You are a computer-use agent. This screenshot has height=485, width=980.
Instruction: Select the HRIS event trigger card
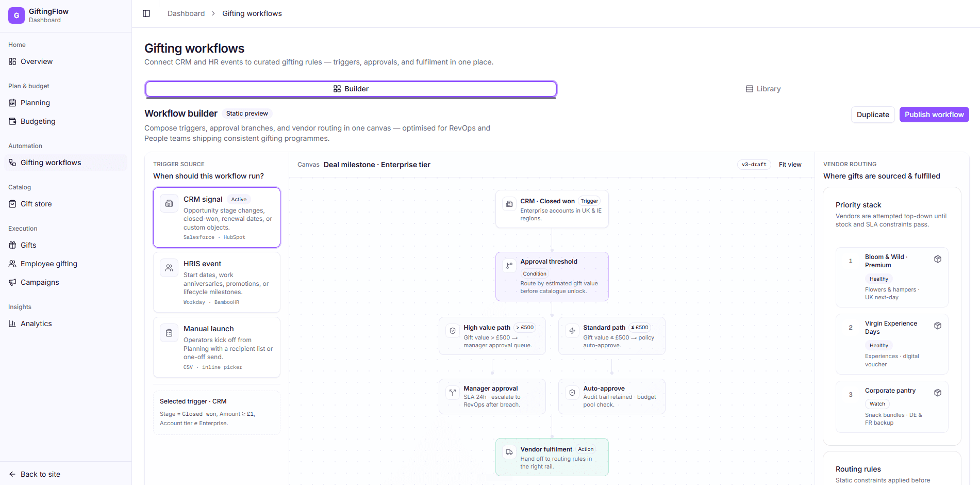click(217, 282)
